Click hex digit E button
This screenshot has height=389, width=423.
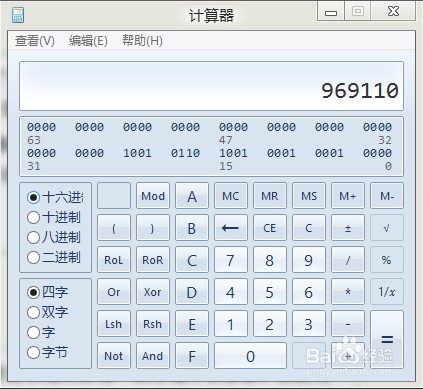pyautogui.click(x=192, y=324)
